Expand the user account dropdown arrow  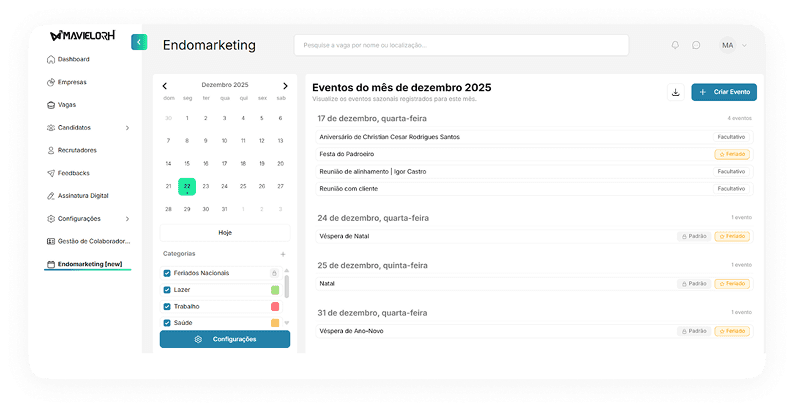[744, 45]
